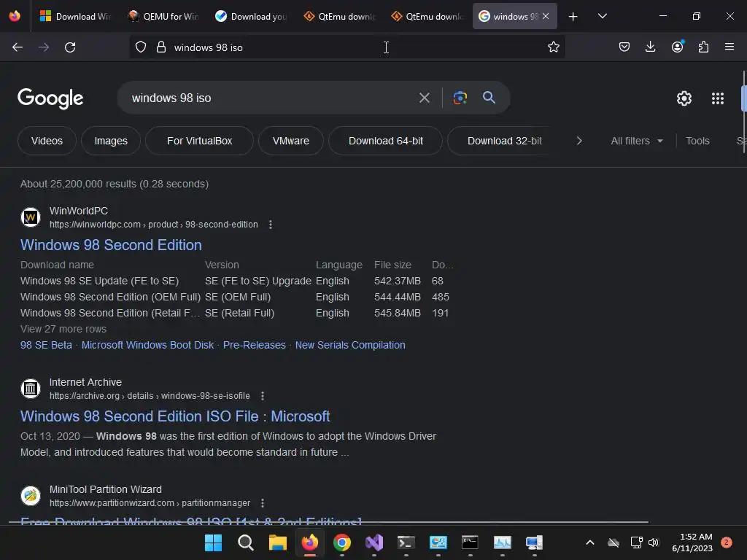The width and height of the screenshot is (747, 560).
Task: Show hidden system tray icons
Action: pos(589,542)
